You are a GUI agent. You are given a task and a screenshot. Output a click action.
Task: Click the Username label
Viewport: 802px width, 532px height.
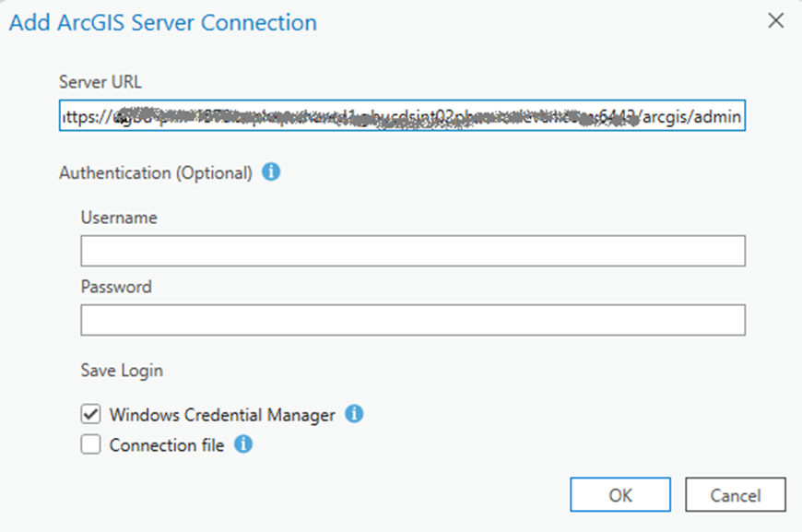119,218
